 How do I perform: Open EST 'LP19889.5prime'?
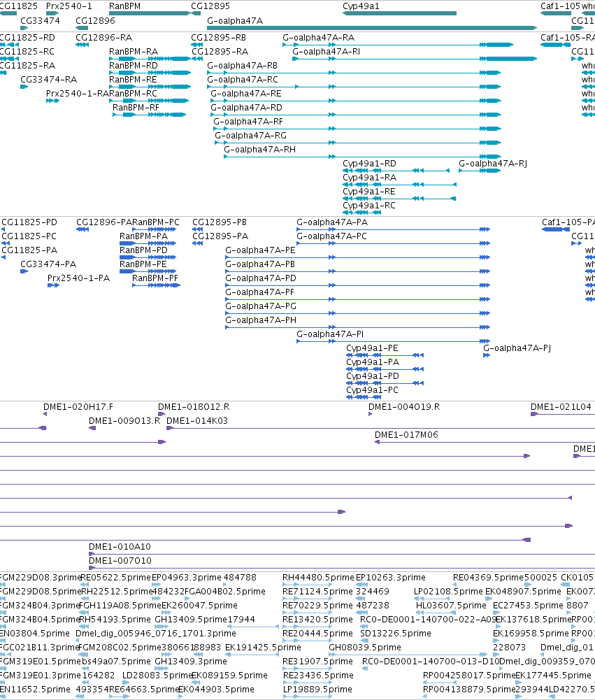pos(317,690)
